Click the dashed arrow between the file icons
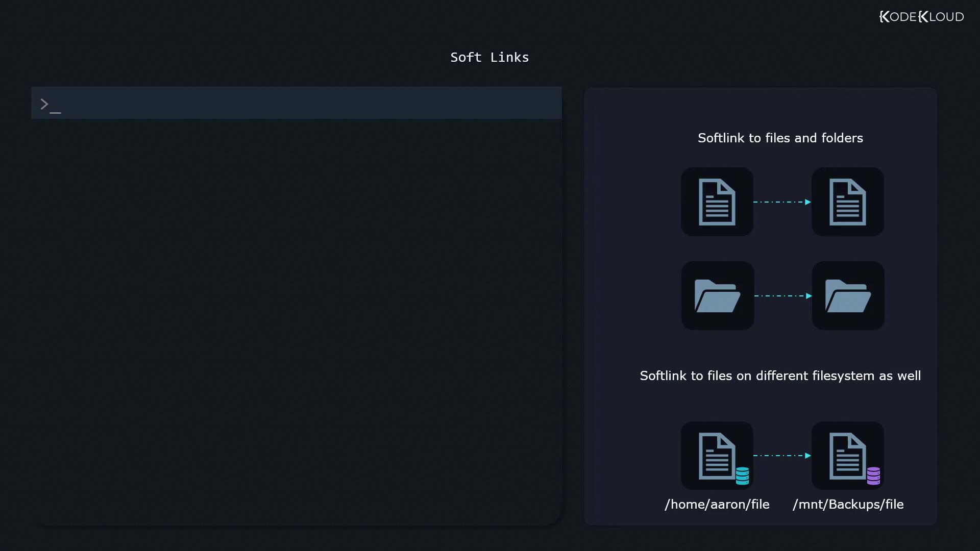 (x=782, y=202)
